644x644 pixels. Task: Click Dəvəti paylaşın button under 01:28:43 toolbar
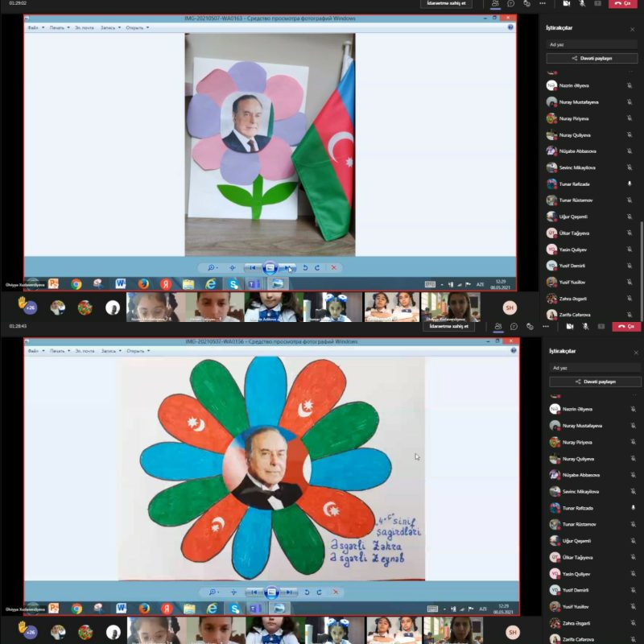coord(595,382)
